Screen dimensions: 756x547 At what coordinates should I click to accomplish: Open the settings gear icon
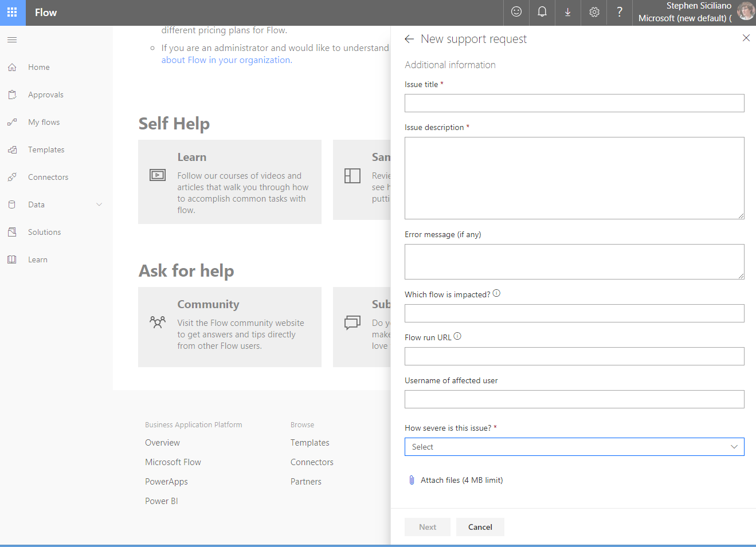pyautogui.click(x=594, y=12)
